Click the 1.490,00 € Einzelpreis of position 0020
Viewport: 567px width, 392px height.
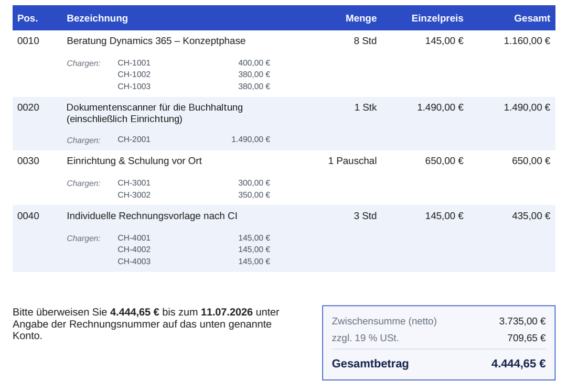(x=440, y=107)
